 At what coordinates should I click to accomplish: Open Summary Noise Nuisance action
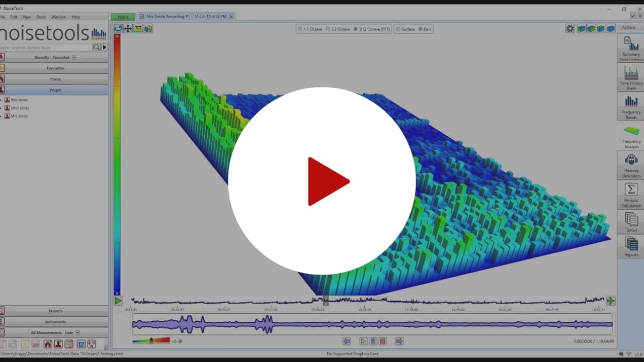tap(631, 48)
